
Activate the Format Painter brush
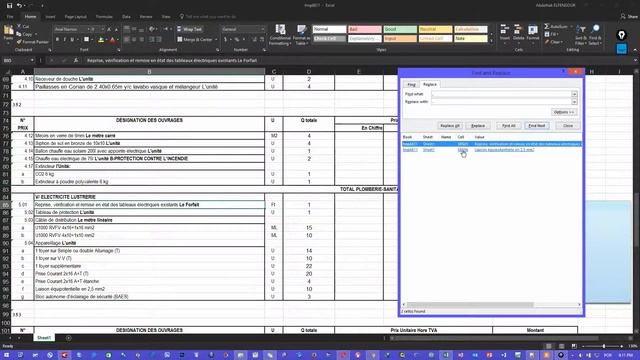click(33, 42)
